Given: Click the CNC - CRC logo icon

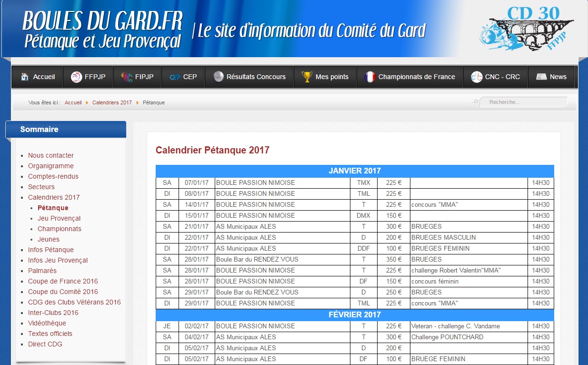Looking at the screenshot, I should 477,77.
